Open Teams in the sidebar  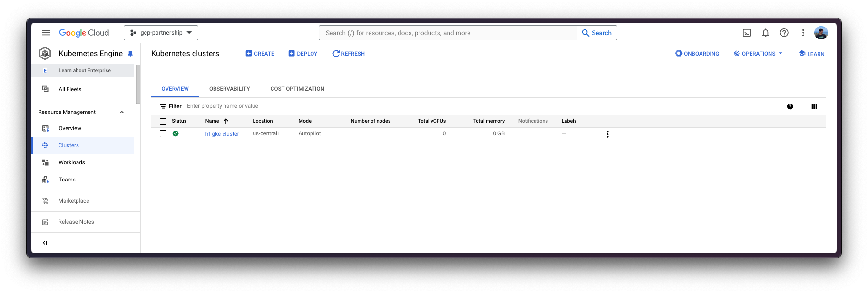pos(67,180)
